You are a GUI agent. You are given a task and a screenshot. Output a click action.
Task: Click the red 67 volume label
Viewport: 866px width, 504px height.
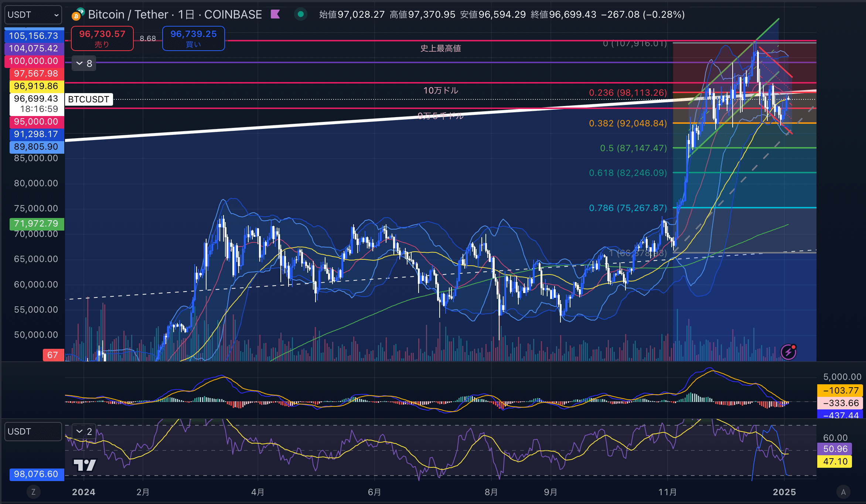tap(53, 355)
